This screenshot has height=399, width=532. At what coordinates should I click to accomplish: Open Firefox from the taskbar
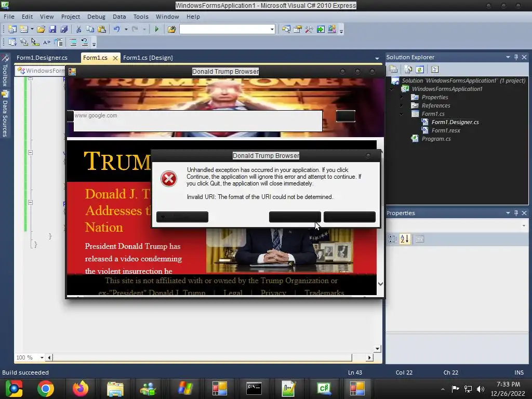click(81, 389)
